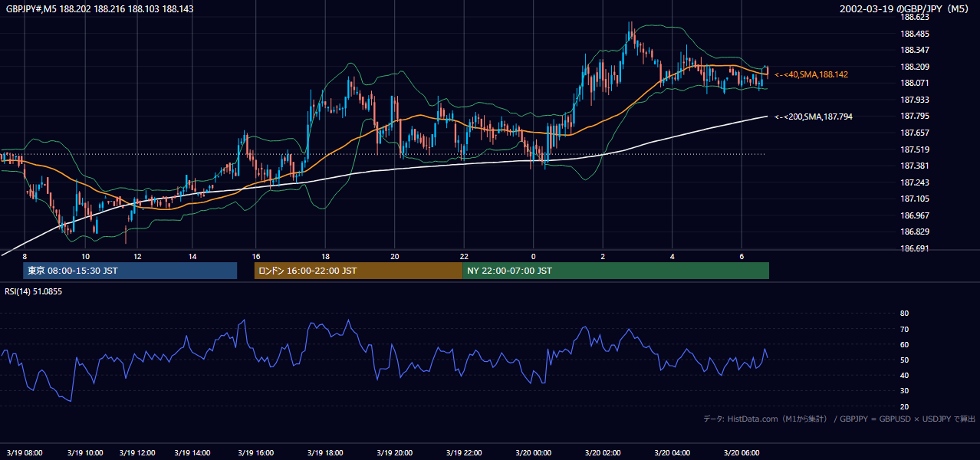Select the Tokyo 08:00-15:30 JST session bar
Viewport: 980px width, 460px height.
click(x=130, y=271)
